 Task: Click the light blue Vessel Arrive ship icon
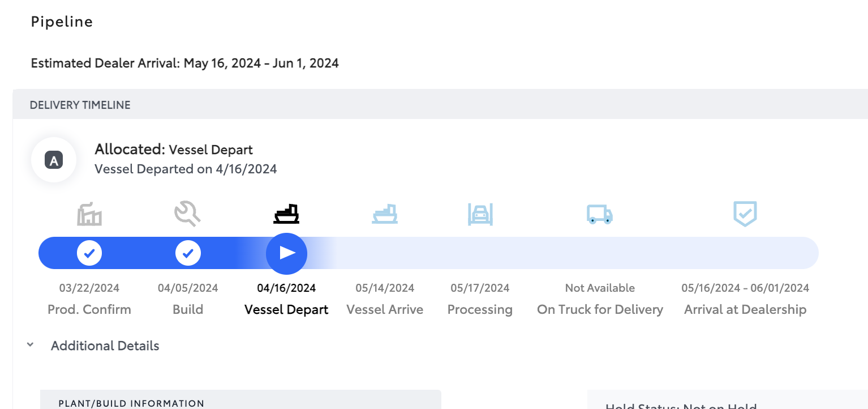coord(385,214)
